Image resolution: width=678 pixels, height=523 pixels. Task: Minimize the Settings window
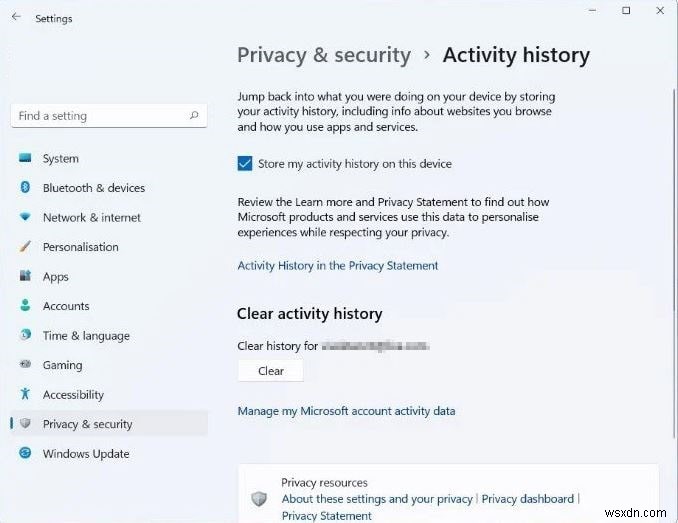(x=592, y=10)
